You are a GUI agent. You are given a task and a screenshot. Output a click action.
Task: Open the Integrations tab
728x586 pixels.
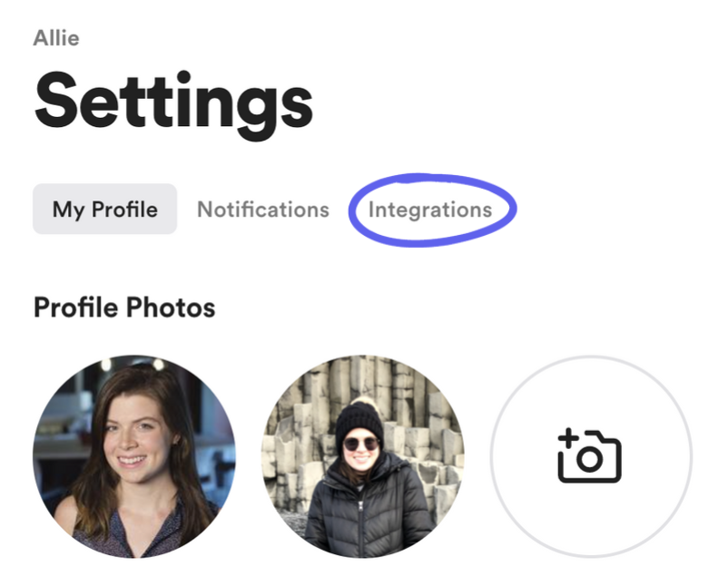[430, 210]
